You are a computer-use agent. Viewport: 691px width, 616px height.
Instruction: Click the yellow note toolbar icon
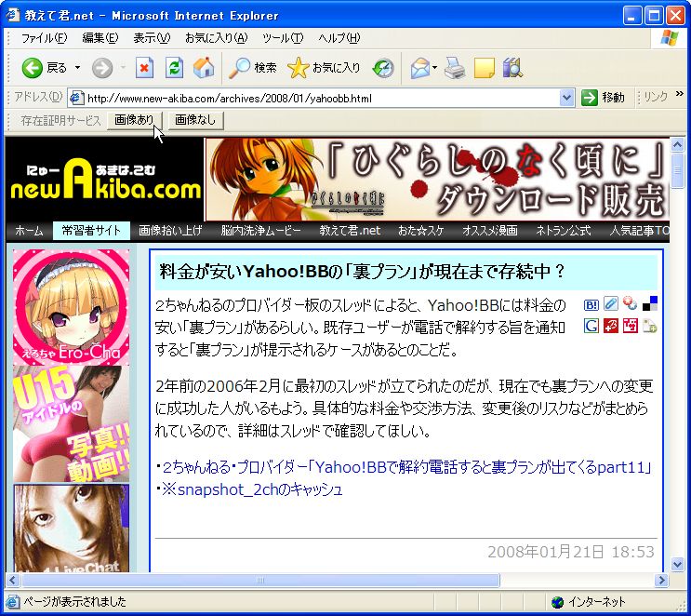(x=484, y=68)
